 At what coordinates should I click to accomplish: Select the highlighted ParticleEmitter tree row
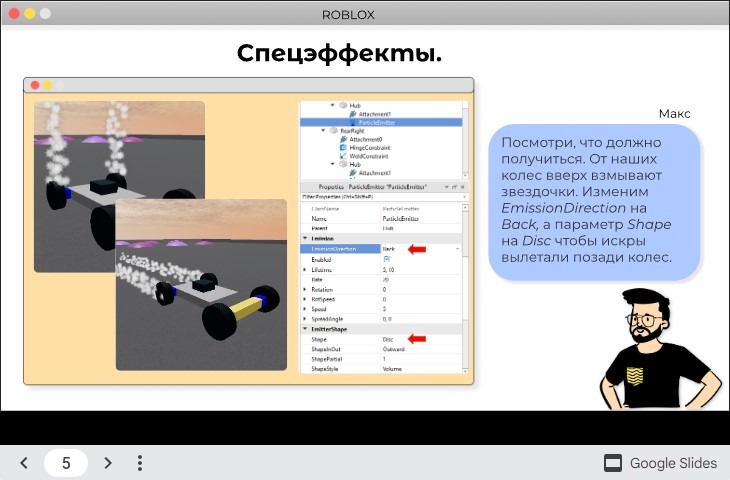pos(381,122)
